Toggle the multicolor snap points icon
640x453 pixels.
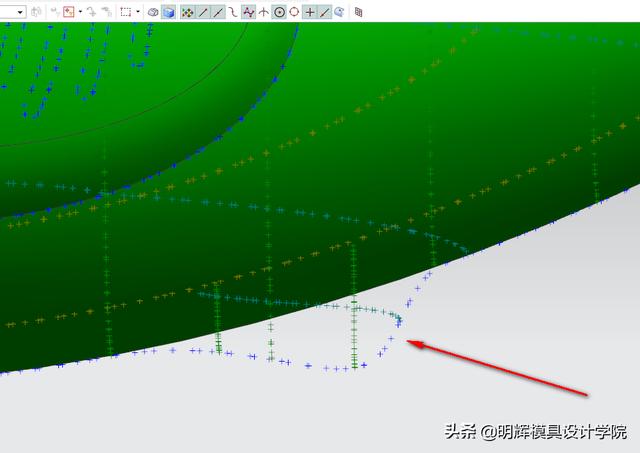click(x=187, y=12)
